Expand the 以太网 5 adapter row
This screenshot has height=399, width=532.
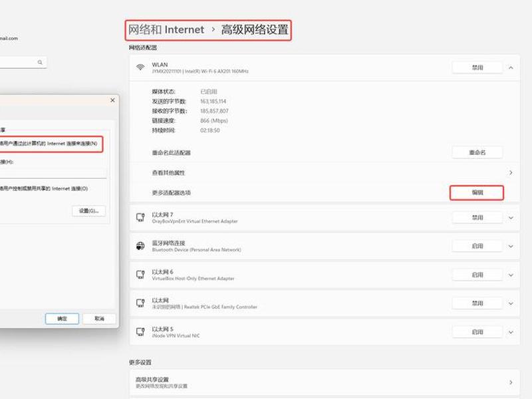point(511,332)
